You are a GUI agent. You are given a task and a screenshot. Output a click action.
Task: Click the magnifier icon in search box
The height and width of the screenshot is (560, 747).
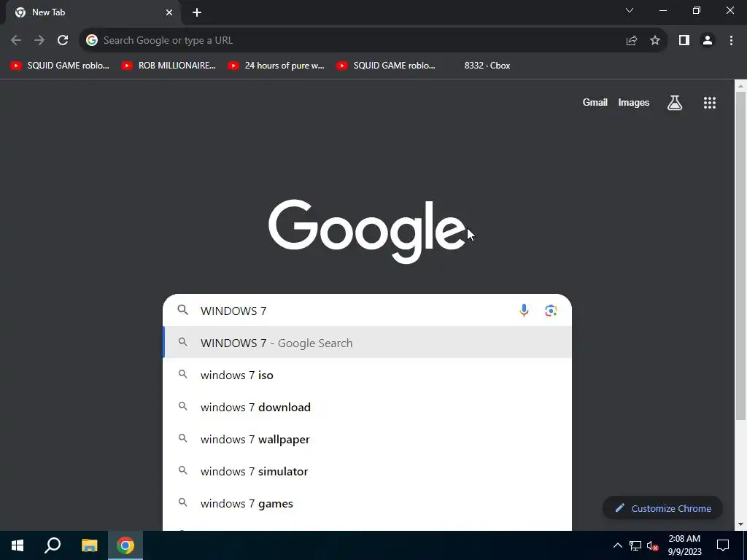coord(183,310)
